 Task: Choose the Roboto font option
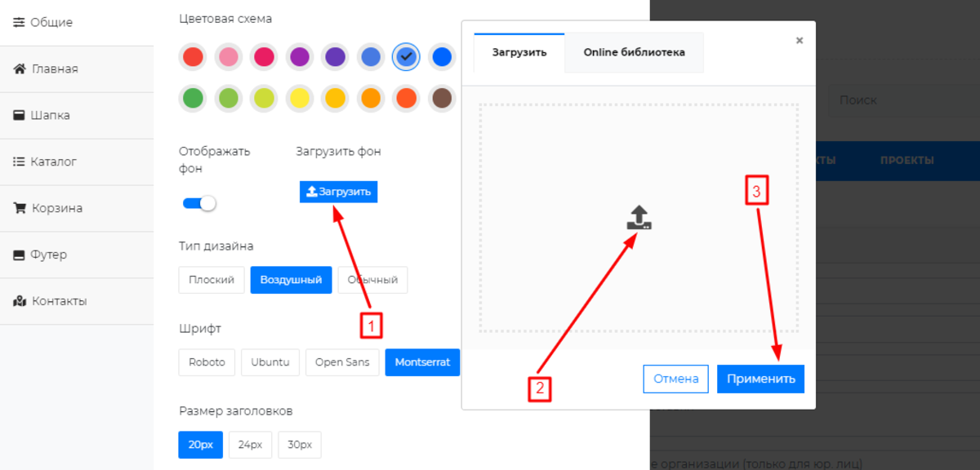pyautogui.click(x=207, y=362)
